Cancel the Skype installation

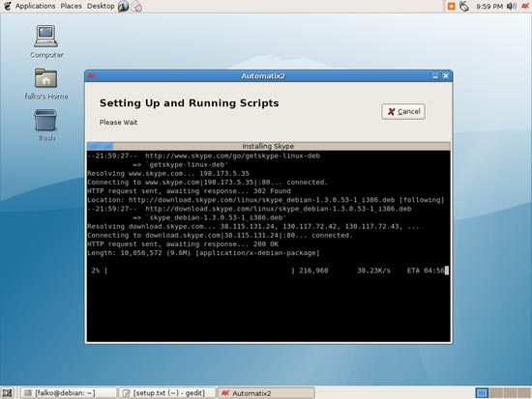(x=403, y=111)
